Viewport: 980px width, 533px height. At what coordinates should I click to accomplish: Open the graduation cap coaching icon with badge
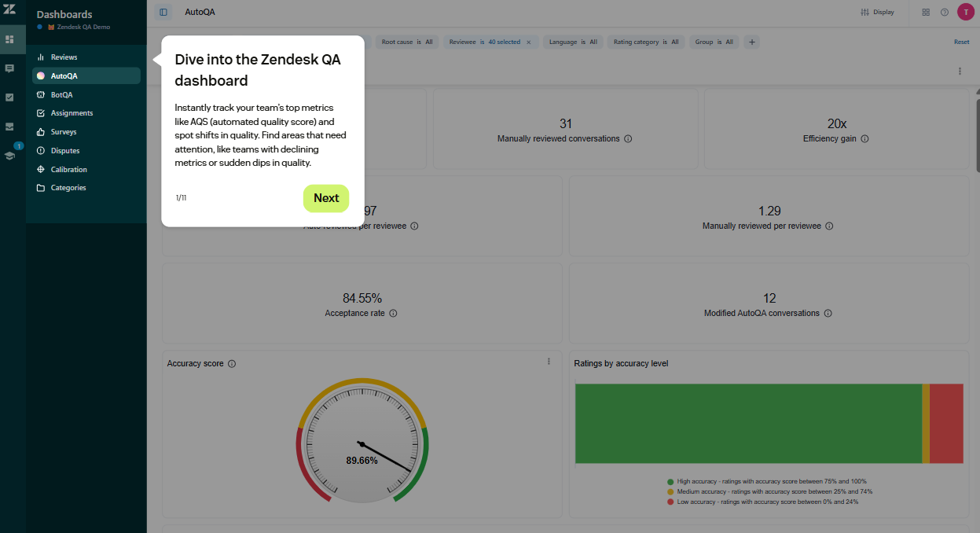point(9,155)
